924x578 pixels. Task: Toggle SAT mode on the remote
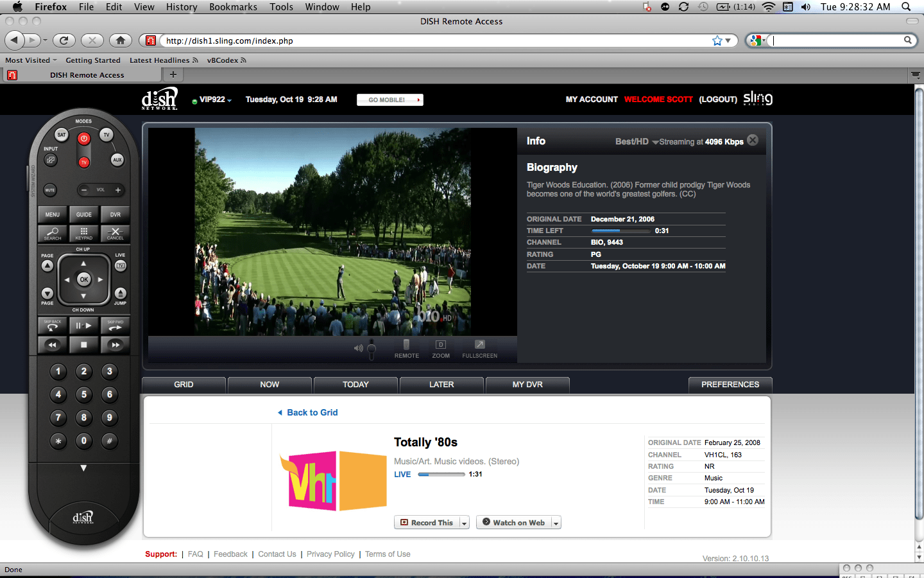[x=62, y=135]
